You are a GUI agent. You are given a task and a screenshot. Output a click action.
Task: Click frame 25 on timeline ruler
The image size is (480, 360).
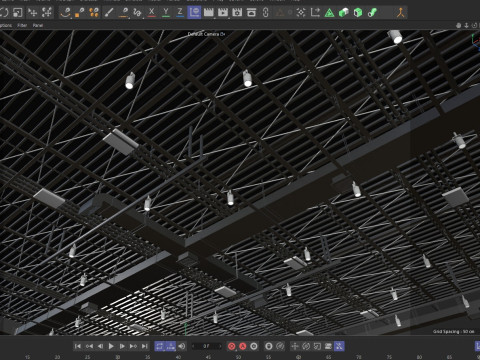click(87, 357)
